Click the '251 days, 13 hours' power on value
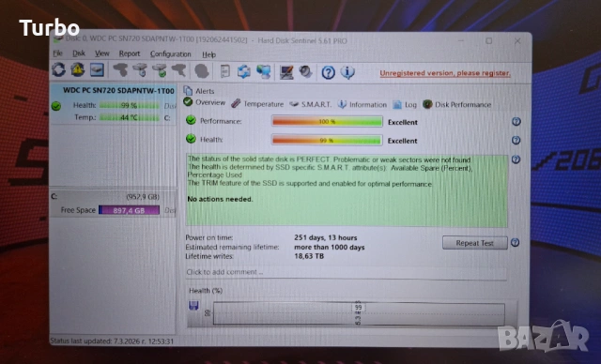The width and height of the screenshot is (601, 364). (x=326, y=237)
